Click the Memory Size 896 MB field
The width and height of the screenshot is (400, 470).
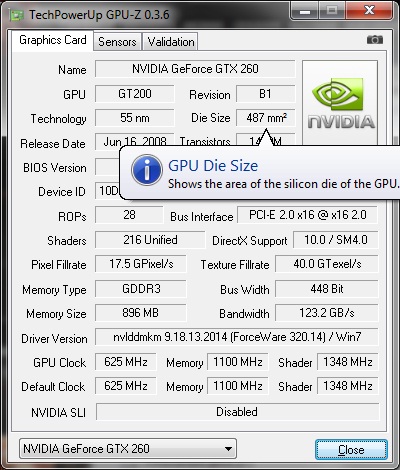[140, 313]
